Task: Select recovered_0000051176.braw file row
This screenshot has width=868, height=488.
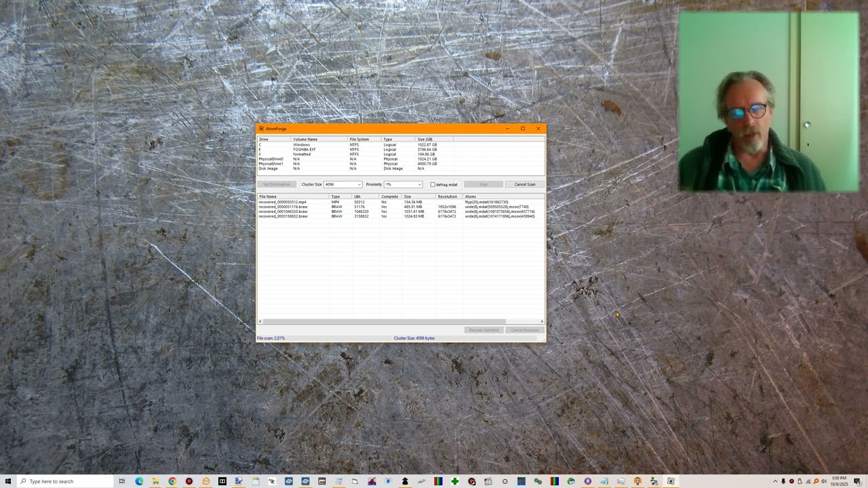Action: [x=400, y=207]
